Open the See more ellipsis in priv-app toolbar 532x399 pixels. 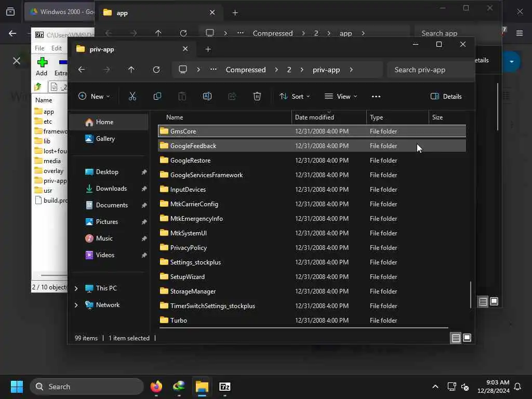pyautogui.click(x=376, y=97)
